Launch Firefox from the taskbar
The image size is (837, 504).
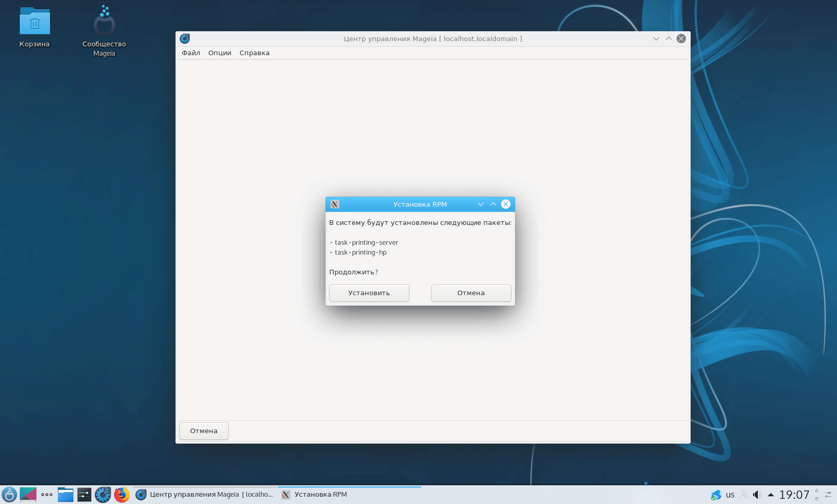coord(122,495)
